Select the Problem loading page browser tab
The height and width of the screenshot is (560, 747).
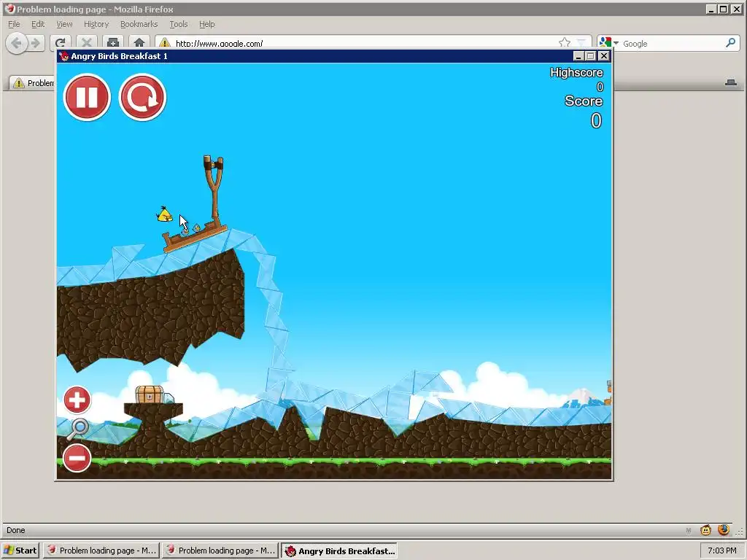tap(32, 83)
